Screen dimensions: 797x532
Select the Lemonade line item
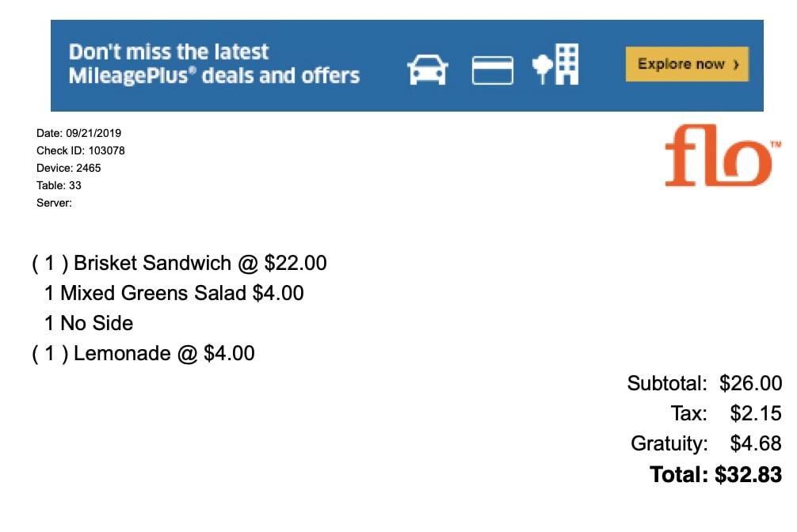pyautogui.click(x=143, y=353)
